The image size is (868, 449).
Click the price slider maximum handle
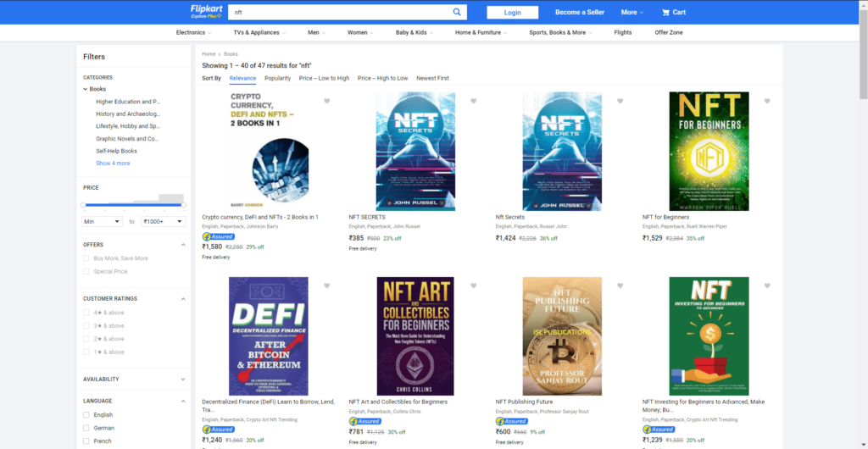[184, 205]
